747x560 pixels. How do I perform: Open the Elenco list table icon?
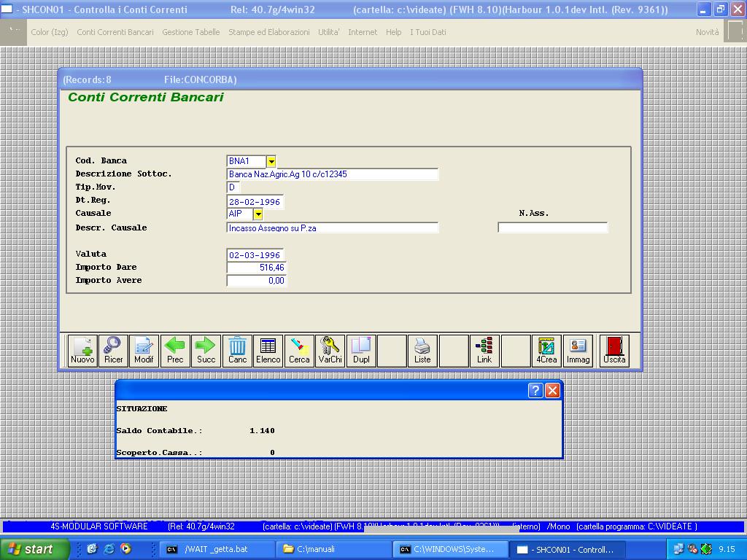click(268, 351)
